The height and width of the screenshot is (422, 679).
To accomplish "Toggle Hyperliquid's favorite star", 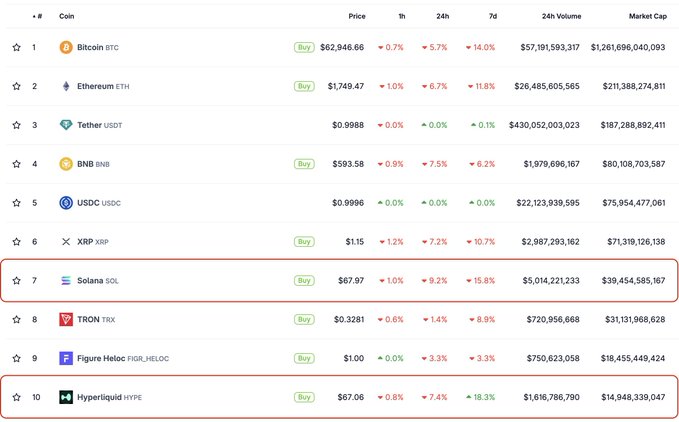I will click(x=16, y=397).
